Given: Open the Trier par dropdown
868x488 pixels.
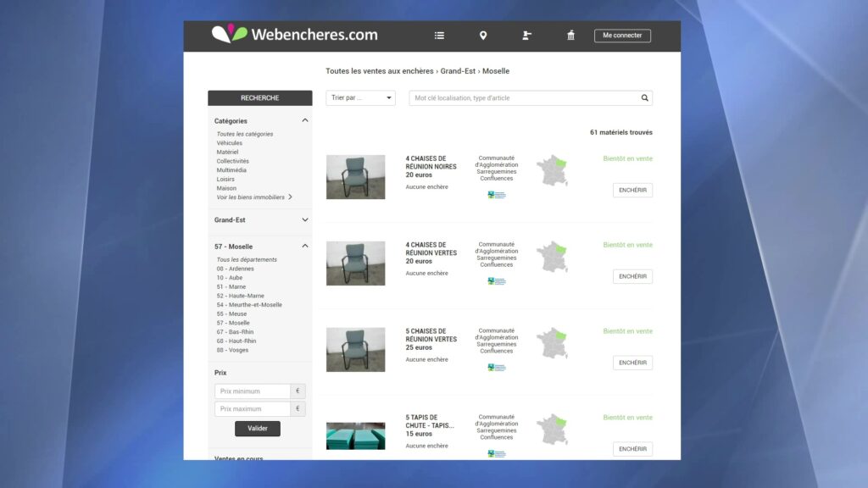Looking at the screenshot, I should click(x=360, y=98).
